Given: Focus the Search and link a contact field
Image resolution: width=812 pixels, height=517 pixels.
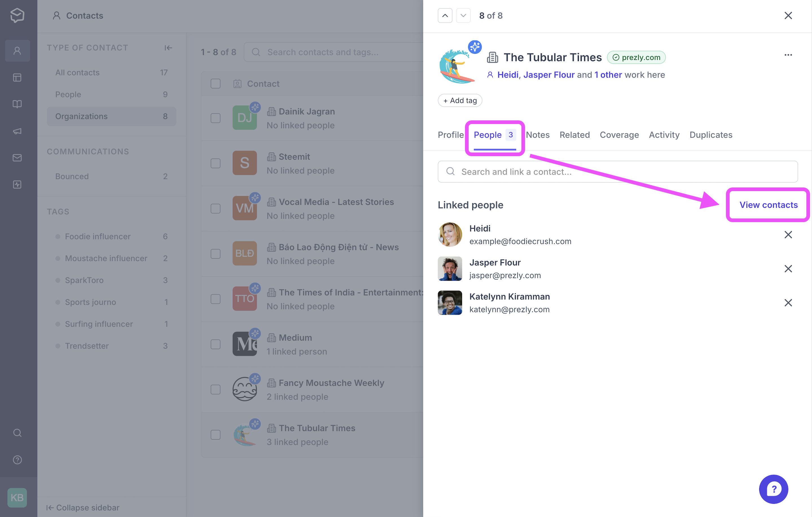Looking at the screenshot, I should pyautogui.click(x=617, y=172).
